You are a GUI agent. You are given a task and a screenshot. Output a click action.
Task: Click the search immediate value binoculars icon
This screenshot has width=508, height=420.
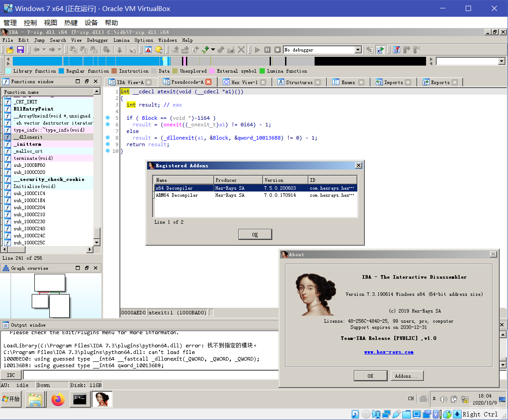click(74, 50)
